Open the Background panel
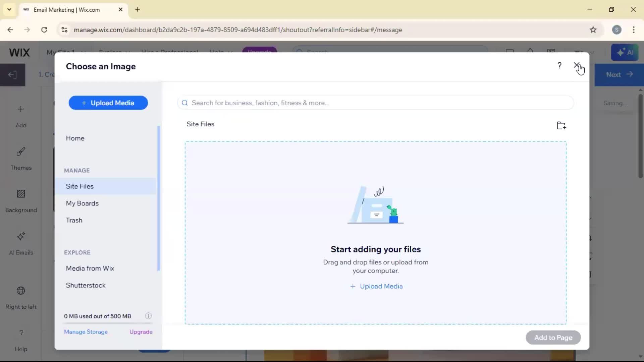 [21, 201]
